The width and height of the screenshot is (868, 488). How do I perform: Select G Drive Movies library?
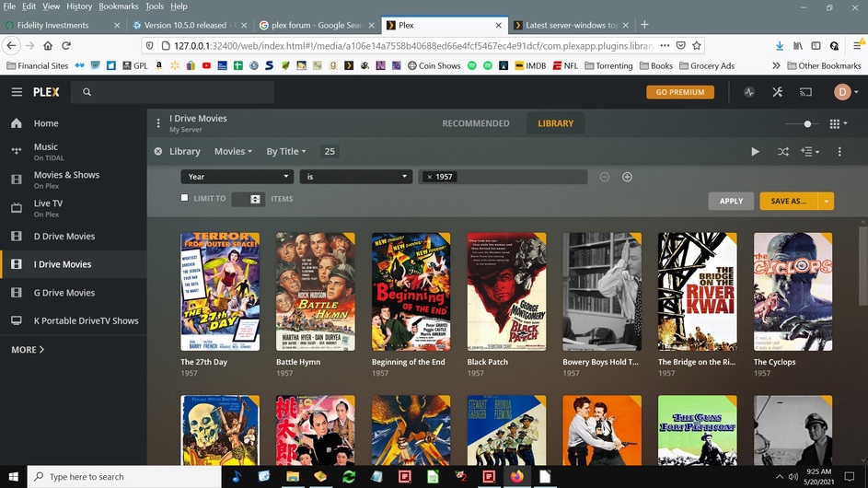(x=73, y=293)
